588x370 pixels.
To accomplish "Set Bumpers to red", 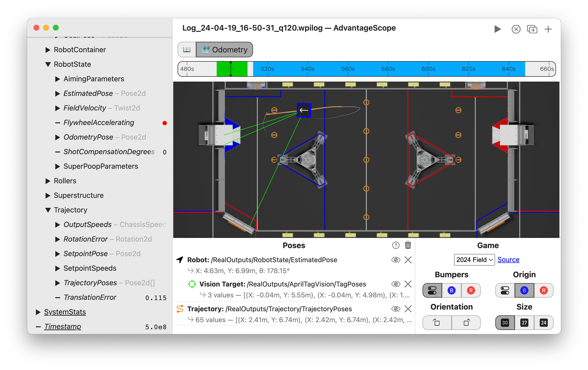I will [471, 290].
